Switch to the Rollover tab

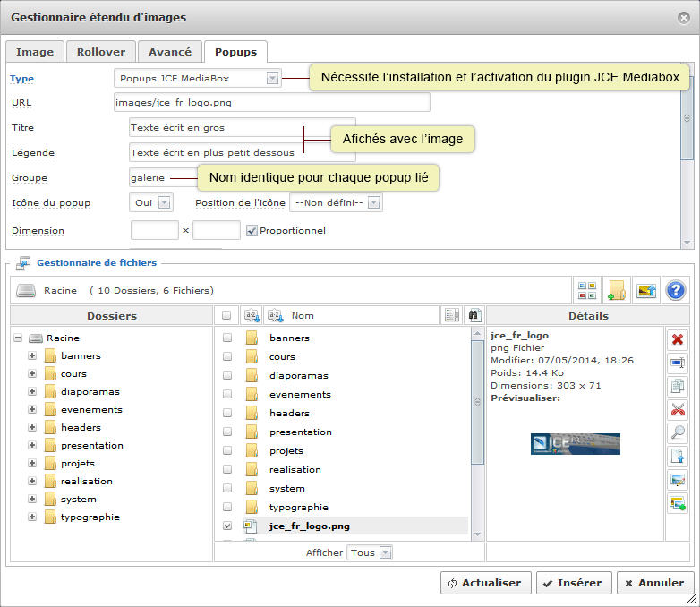coord(101,53)
